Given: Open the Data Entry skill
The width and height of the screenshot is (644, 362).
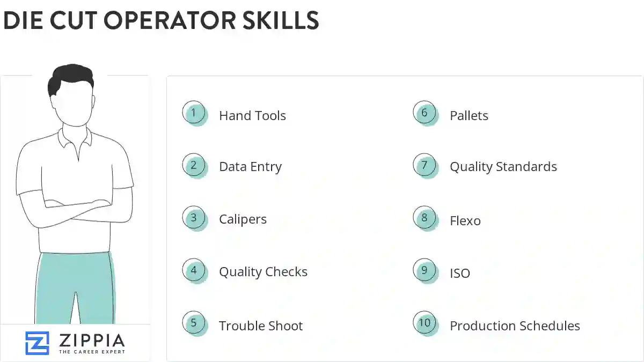Looking at the screenshot, I should click(250, 167).
